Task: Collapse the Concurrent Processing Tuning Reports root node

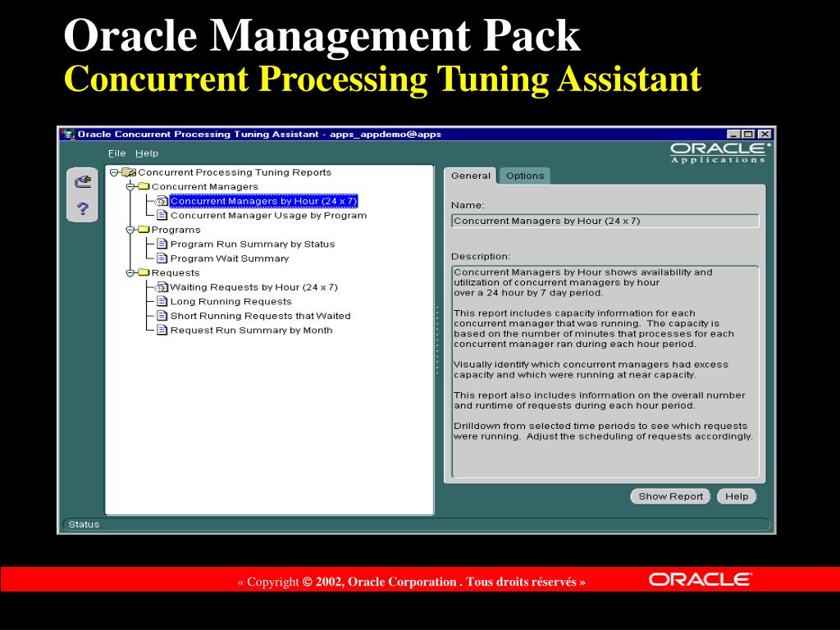Action: pyautogui.click(x=114, y=172)
